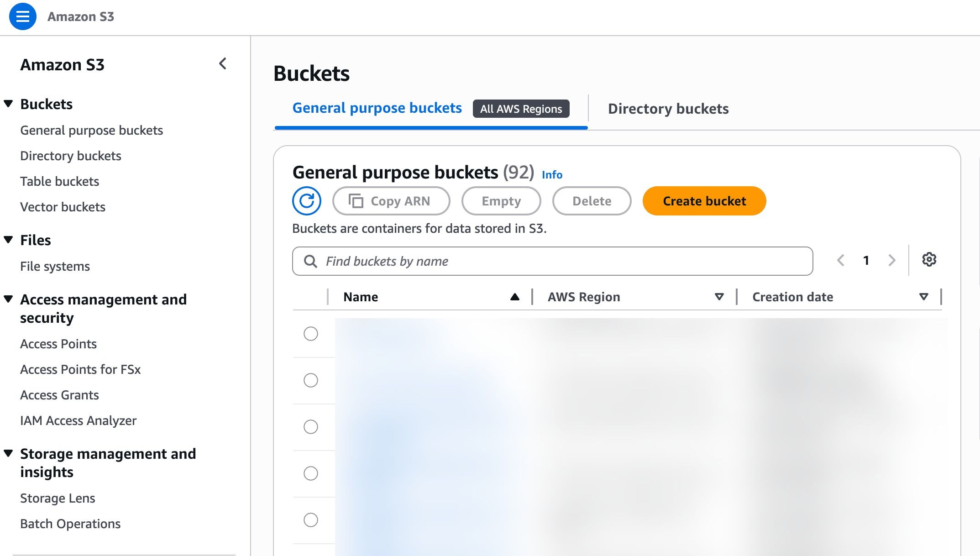Screen dimensions: 980x556
Task: Open File systems in sidebar
Action: click(55, 267)
